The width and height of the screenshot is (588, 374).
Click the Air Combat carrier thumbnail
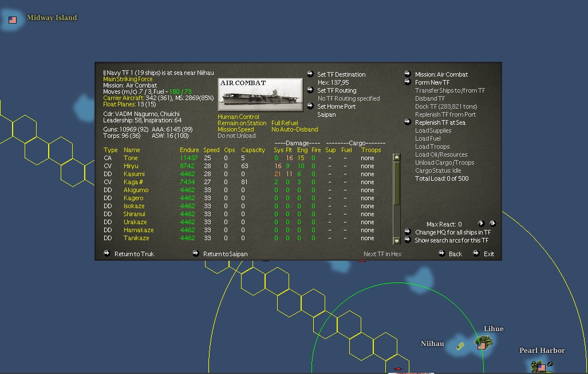[261, 95]
